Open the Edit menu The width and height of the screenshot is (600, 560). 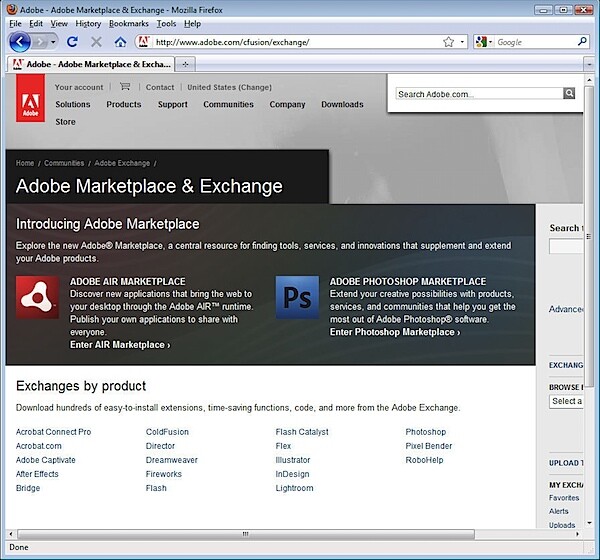coord(36,24)
